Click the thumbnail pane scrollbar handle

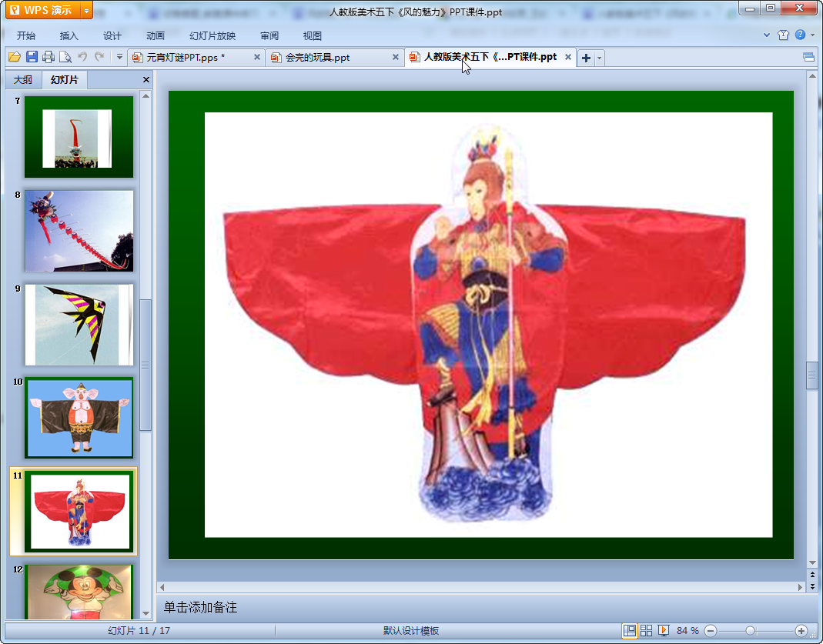[146, 365]
